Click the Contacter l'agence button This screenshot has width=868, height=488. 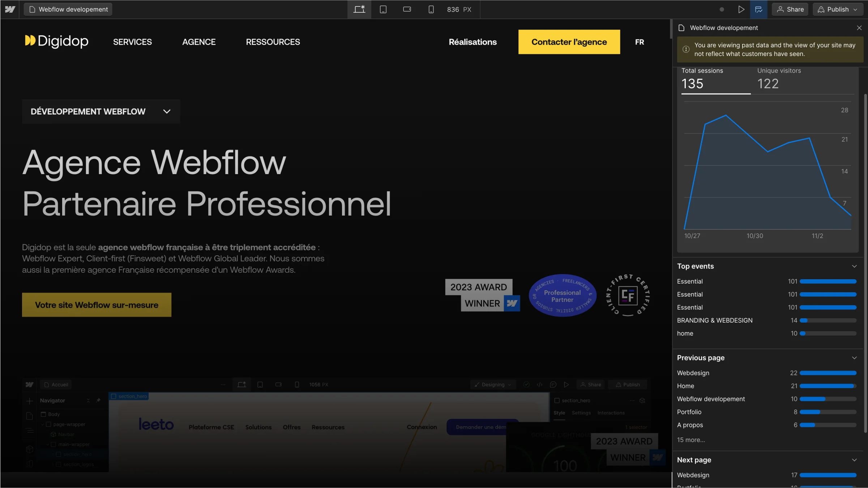569,42
